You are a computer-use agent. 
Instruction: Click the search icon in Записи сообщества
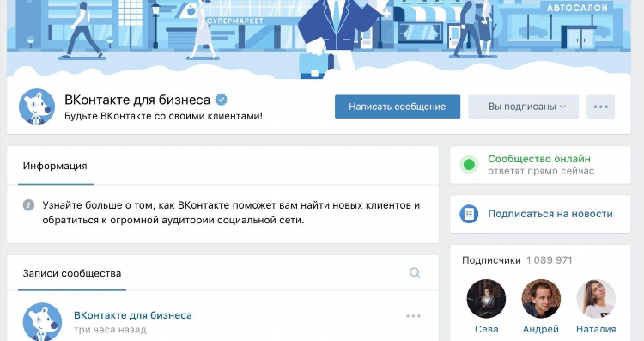click(x=415, y=273)
